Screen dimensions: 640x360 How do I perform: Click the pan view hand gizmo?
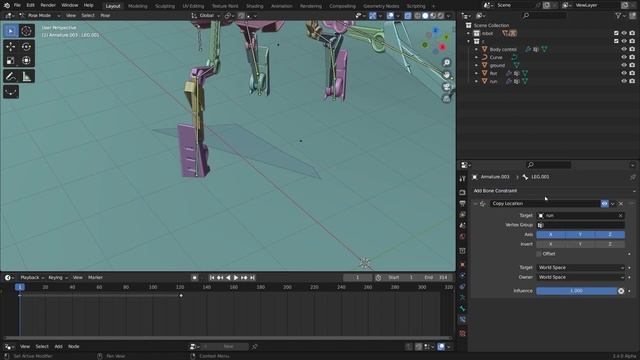[447, 74]
